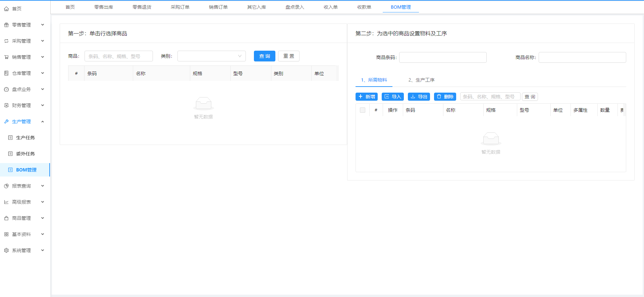Focus the 商品条码 input field
The height and width of the screenshot is (297, 644).
443,57
